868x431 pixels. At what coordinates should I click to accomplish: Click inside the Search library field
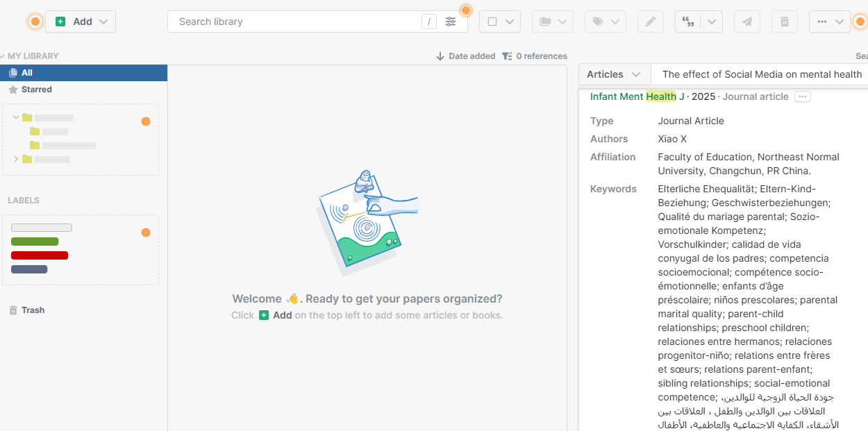tap(292, 22)
